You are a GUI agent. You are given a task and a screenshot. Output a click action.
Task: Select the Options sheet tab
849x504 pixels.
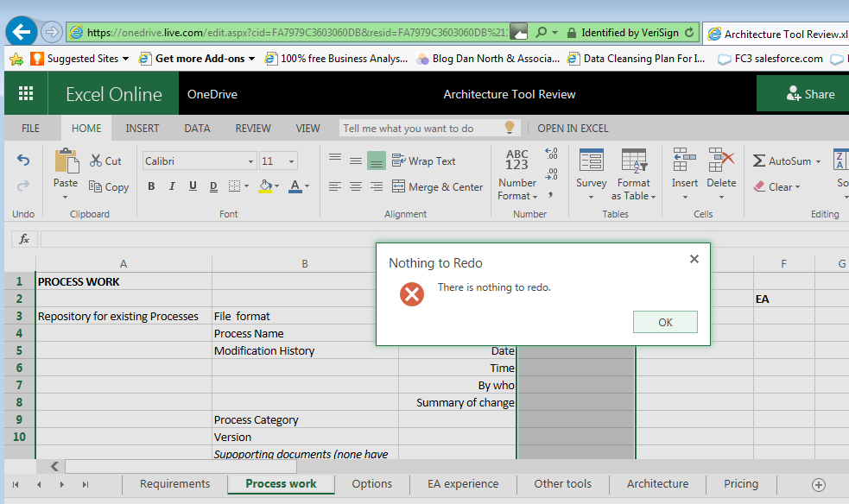pyautogui.click(x=371, y=484)
